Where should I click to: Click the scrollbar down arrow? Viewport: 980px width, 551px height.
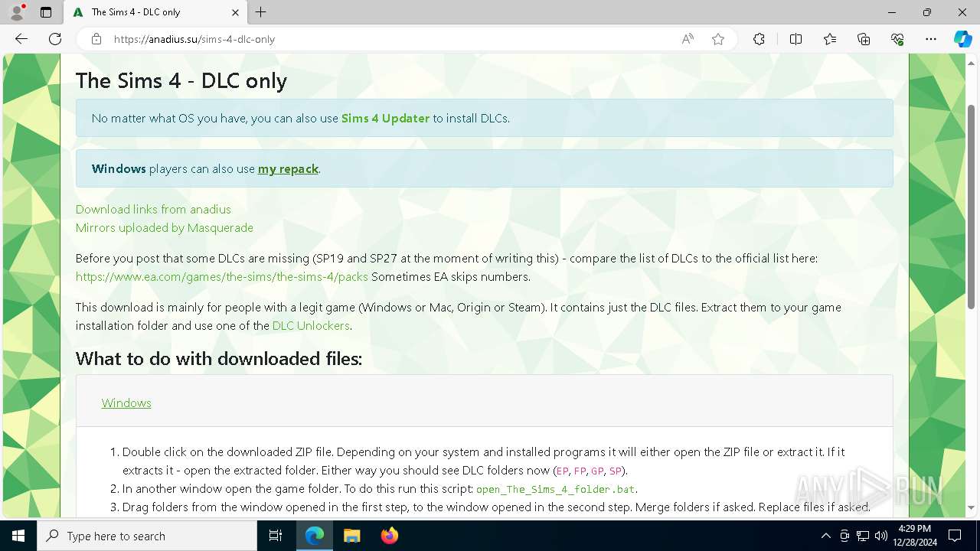972,507
